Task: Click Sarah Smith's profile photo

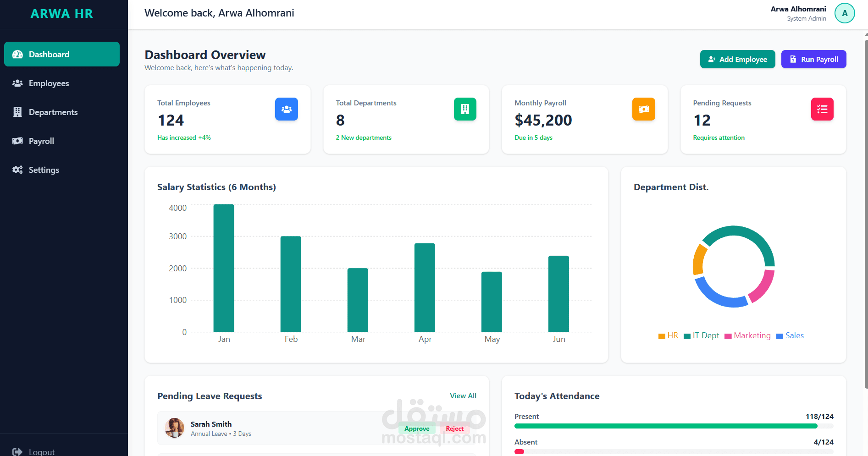Action: point(174,428)
